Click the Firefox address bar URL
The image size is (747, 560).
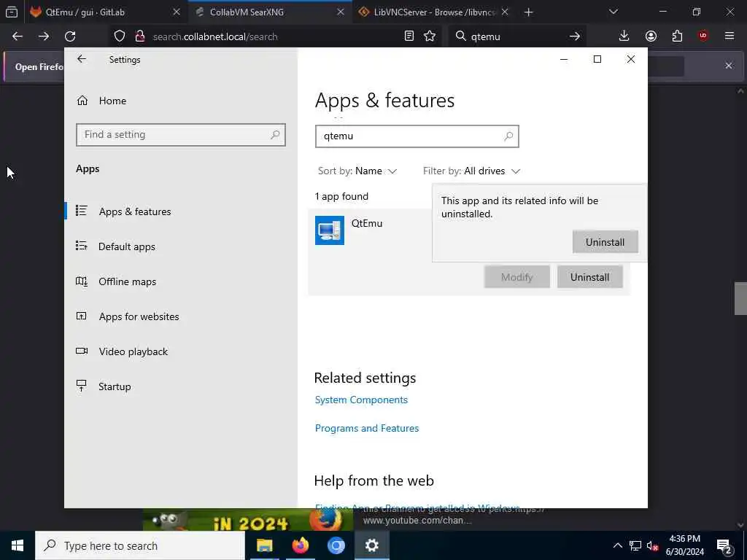click(x=215, y=36)
